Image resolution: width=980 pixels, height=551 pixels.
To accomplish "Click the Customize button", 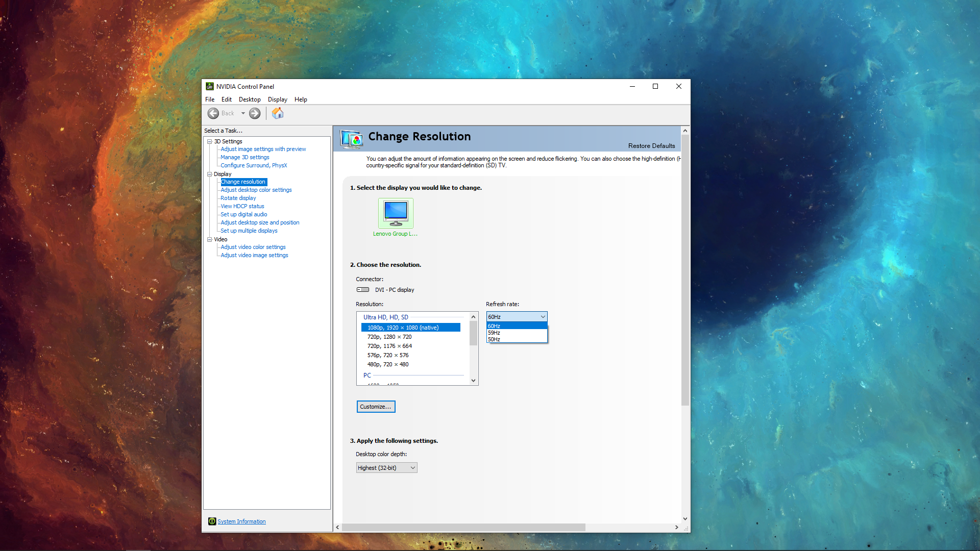I will pos(376,406).
